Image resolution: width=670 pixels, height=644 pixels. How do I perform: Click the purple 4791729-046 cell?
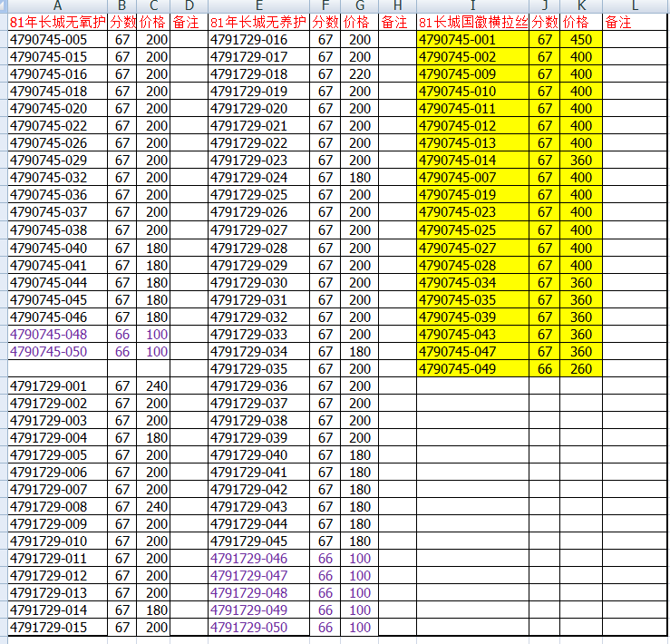click(258, 559)
